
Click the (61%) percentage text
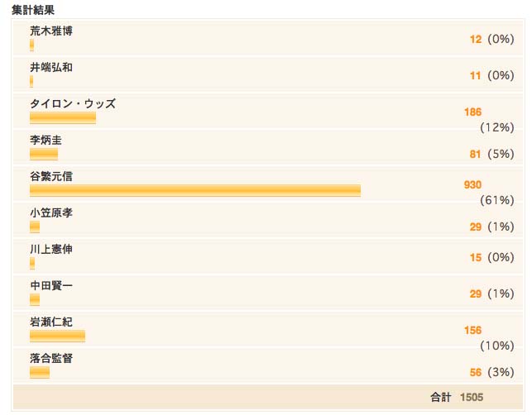497,200
